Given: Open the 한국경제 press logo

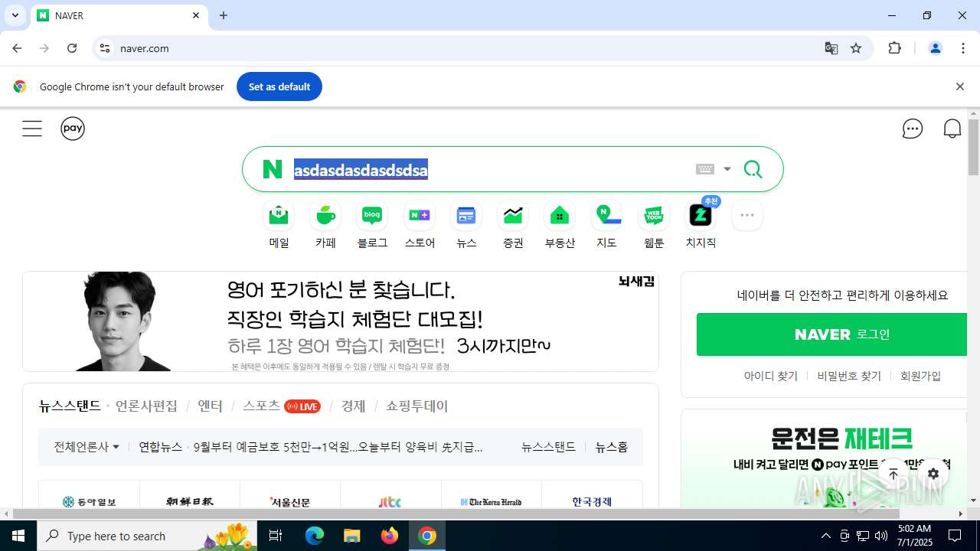Looking at the screenshot, I should click(592, 501).
